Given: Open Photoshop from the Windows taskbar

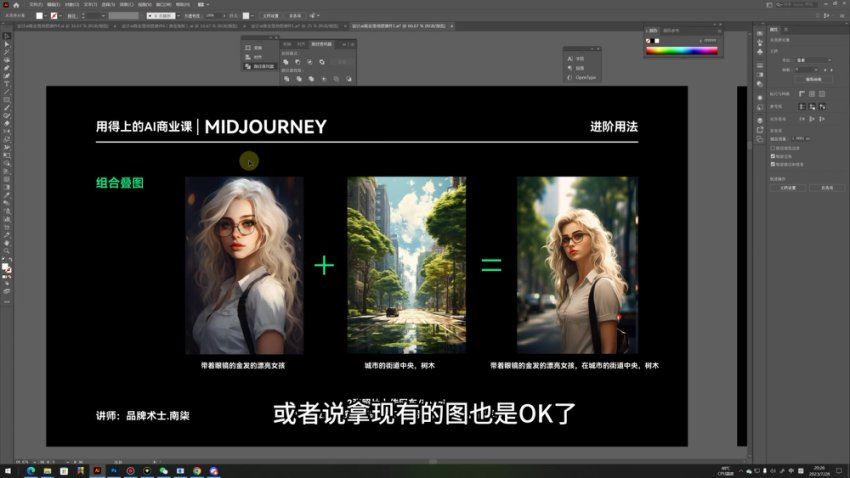Looking at the screenshot, I should point(114,471).
